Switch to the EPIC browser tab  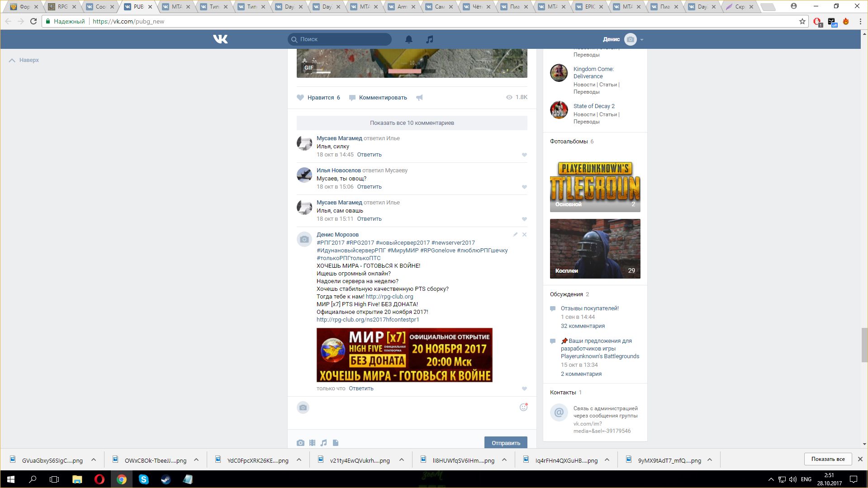(590, 7)
